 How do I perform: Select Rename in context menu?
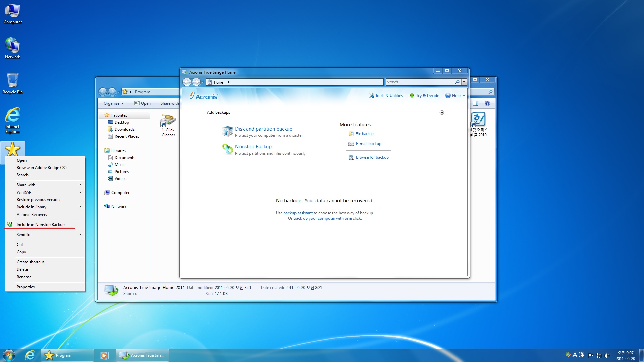pos(45,277)
